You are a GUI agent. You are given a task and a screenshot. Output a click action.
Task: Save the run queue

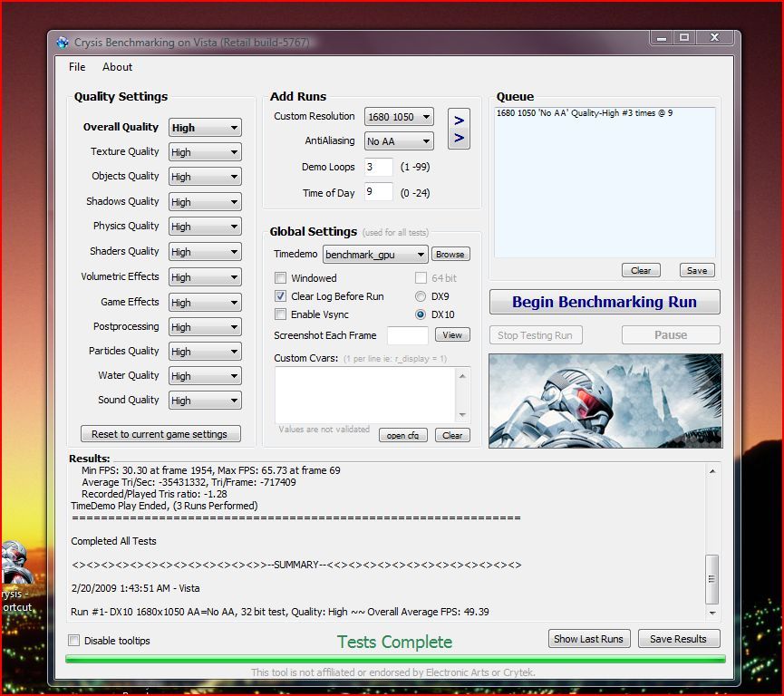coord(697,270)
